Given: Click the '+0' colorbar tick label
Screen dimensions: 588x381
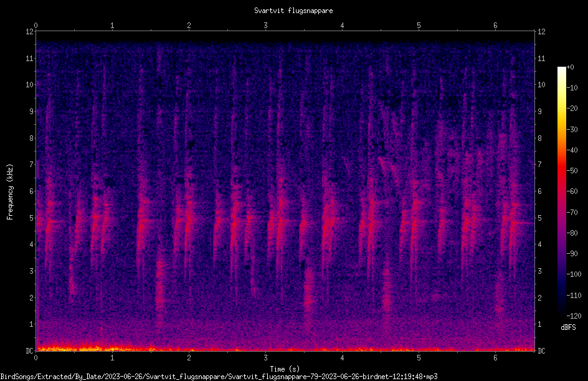Looking at the screenshot, I should click(570, 67).
